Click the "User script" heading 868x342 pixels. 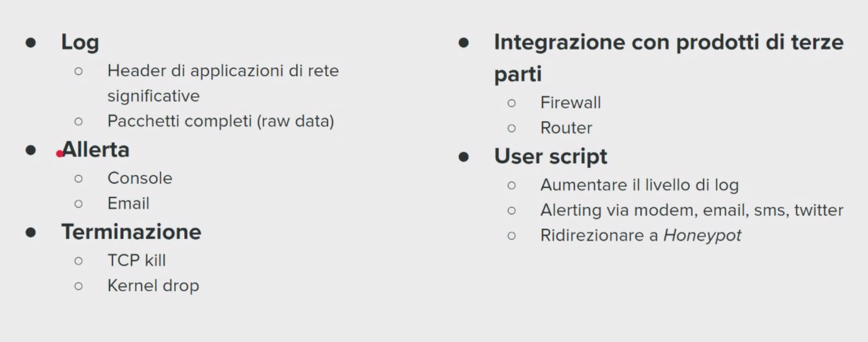pyautogui.click(x=551, y=157)
